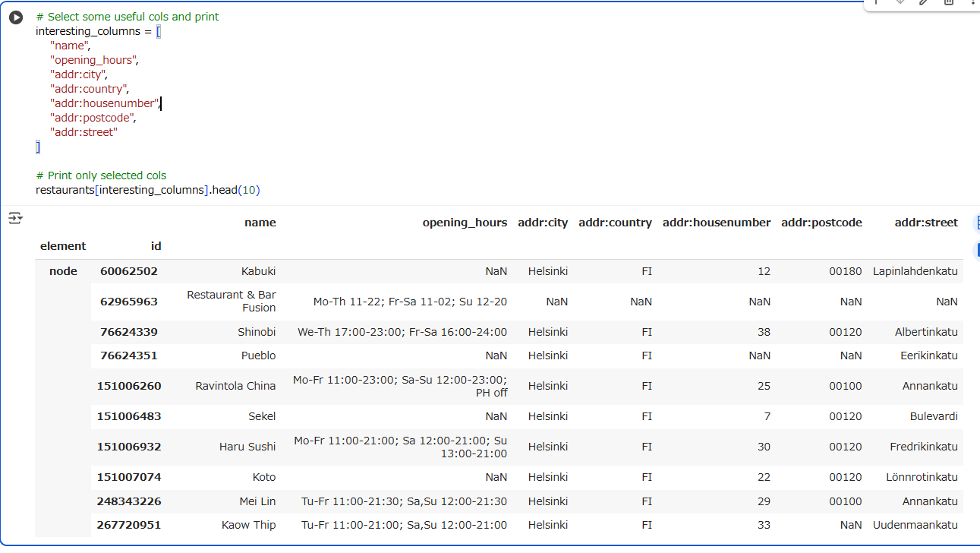Click the "# Select some useful cols and print" comment
980x553 pixels.
[128, 17]
